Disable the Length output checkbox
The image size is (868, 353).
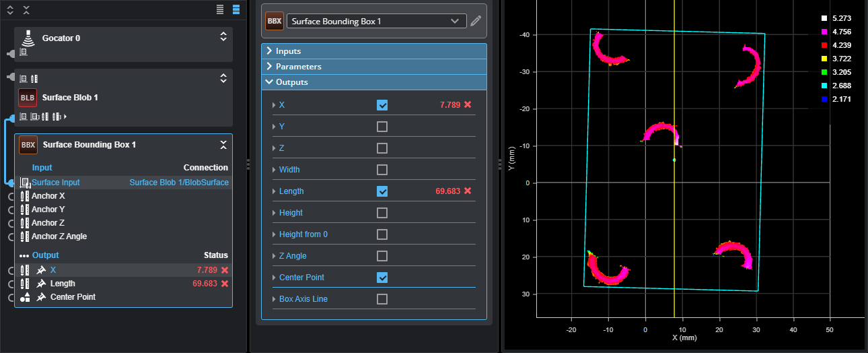click(382, 191)
